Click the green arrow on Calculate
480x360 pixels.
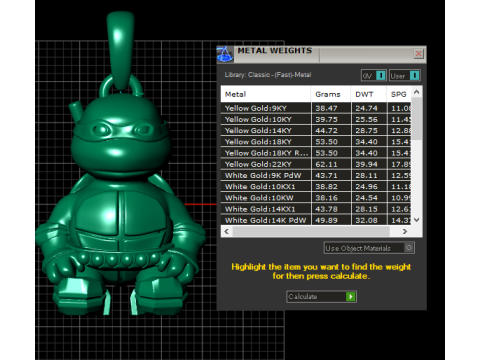coord(350,296)
